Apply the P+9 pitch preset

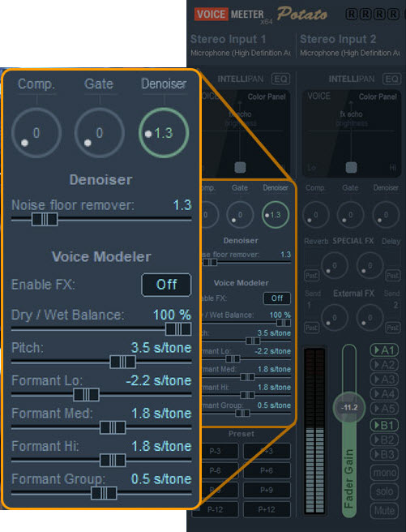(267, 490)
